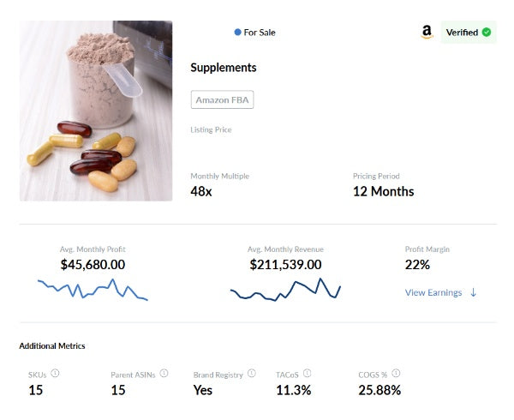Click the Avg. Monthly Profit sparkline chart
514x420 pixels.
tap(93, 289)
